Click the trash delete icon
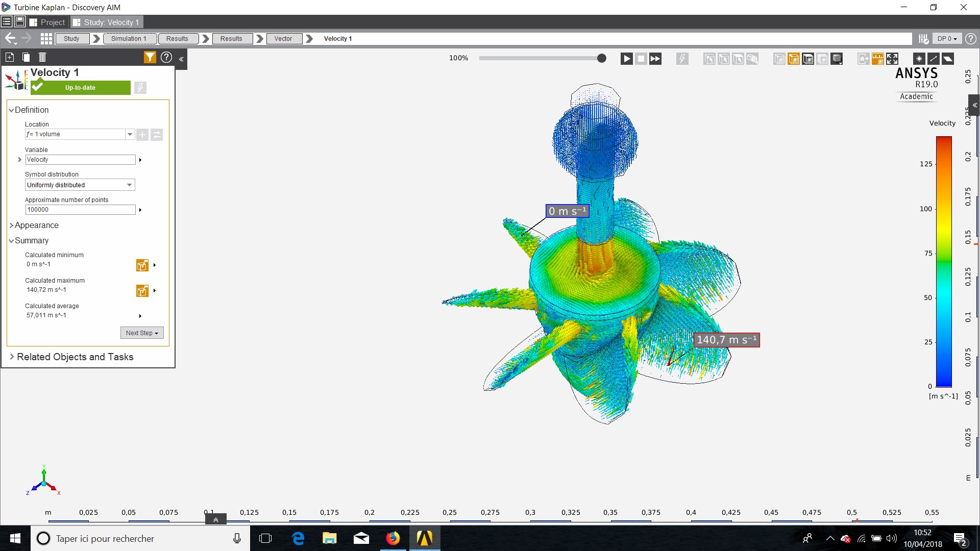 pyautogui.click(x=42, y=58)
